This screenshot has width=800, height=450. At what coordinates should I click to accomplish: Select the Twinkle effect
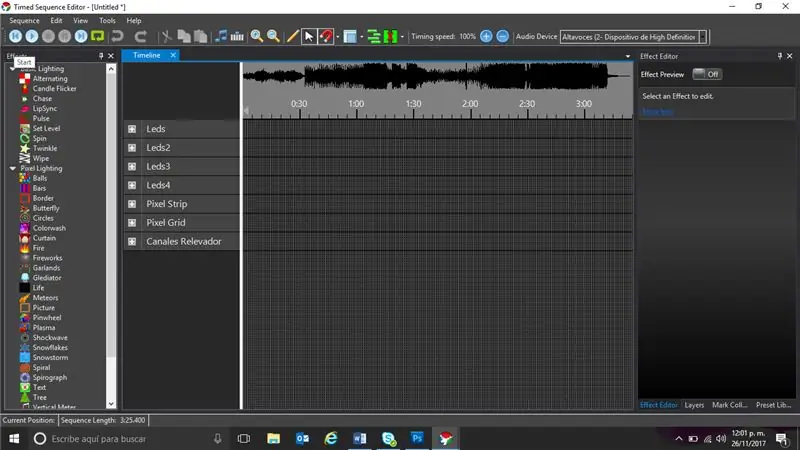(45, 148)
